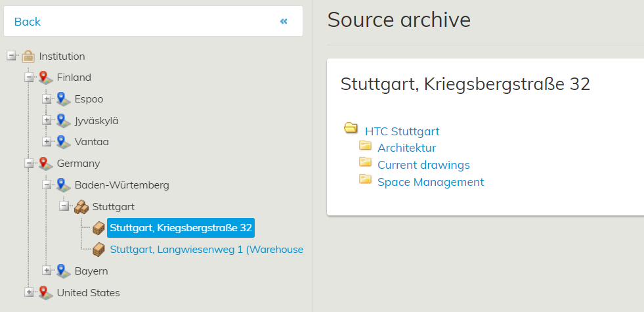Expand the United States tree node
Viewport: 644px width, 312px height.
pyautogui.click(x=29, y=292)
